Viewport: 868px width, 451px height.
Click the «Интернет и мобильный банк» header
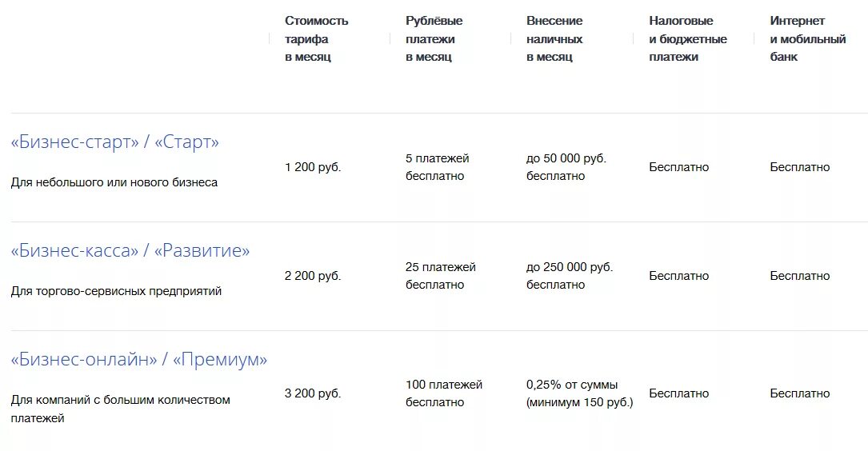click(x=807, y=38)
